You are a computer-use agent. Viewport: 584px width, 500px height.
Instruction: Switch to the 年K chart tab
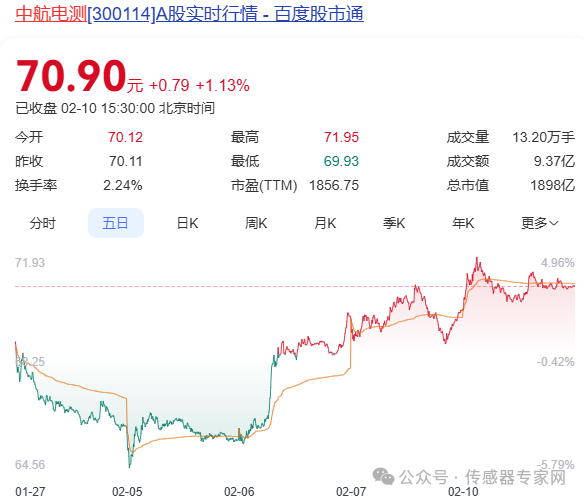point(463,223)
